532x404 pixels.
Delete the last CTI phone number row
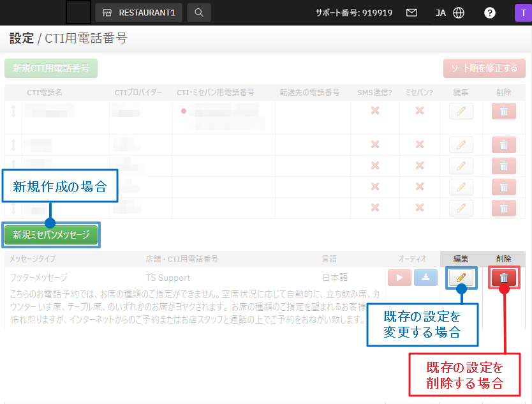pyautogui.click(x=504, y=208)
